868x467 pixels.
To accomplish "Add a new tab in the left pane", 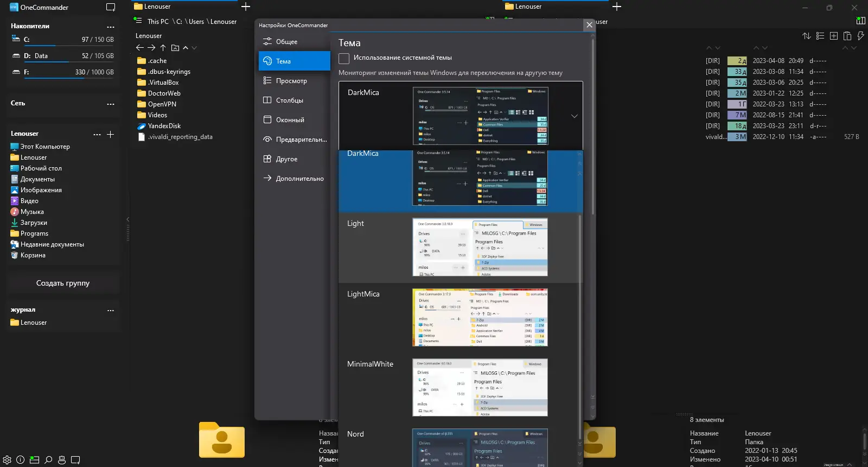I will point(246,7).
